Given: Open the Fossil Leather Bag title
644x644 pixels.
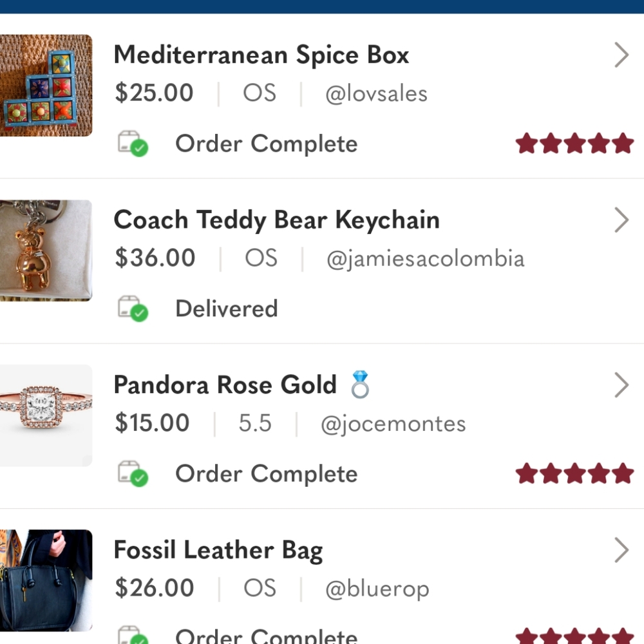Looking at the screenshot, I should (218, 551).
